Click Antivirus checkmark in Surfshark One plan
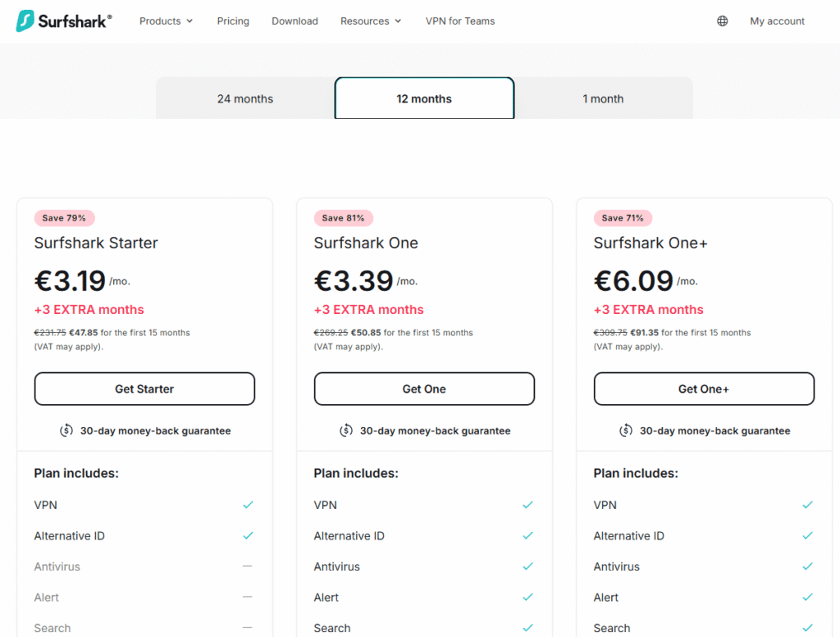The width and height of the screenshot is (840, 637). [x=527, y=566]
